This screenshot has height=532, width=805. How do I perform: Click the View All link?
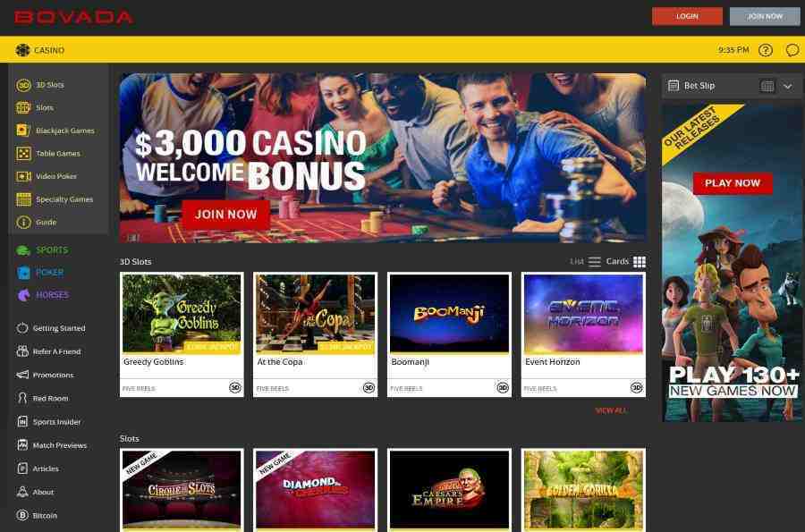pyautogui.click(x=610, y=410)
